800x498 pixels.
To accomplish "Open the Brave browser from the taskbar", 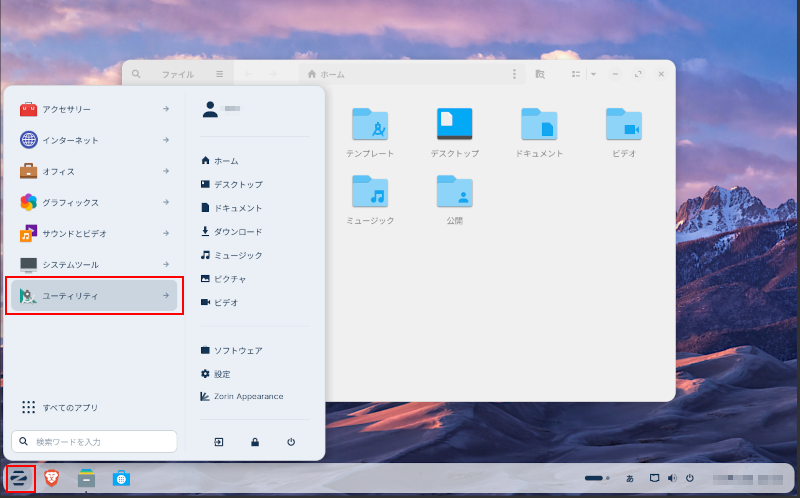I will click(x=51, y=479).
